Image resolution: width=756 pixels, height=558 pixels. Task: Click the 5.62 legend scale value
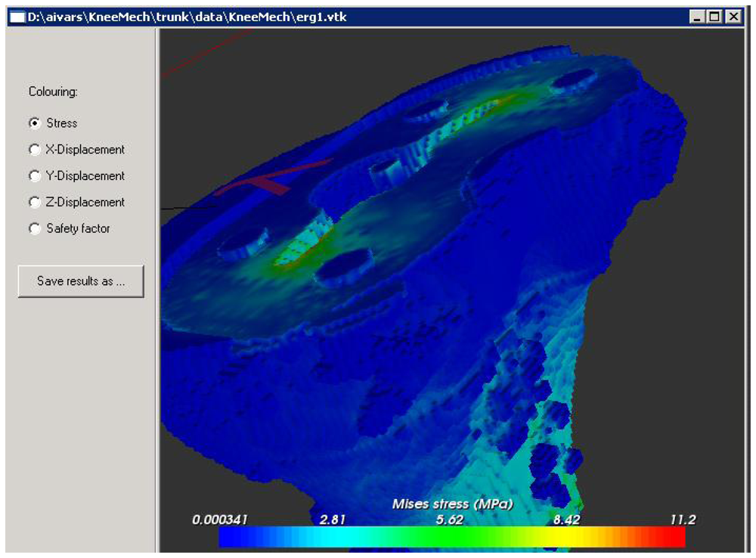click(x=451, y=519)
